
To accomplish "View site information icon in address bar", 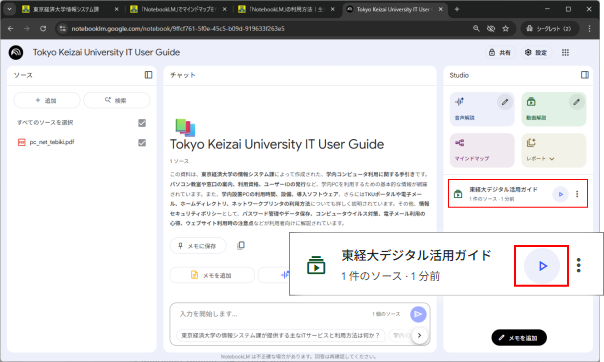I will 63,28.
